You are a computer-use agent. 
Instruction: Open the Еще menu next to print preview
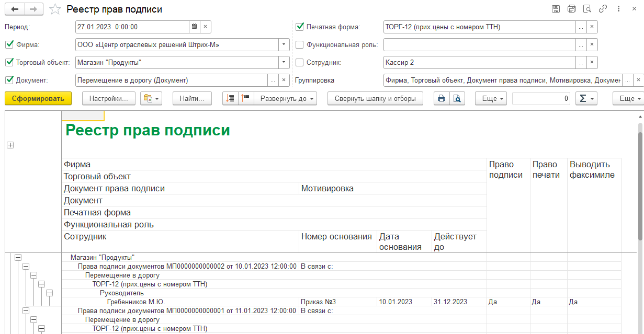(x=491, y=98)
